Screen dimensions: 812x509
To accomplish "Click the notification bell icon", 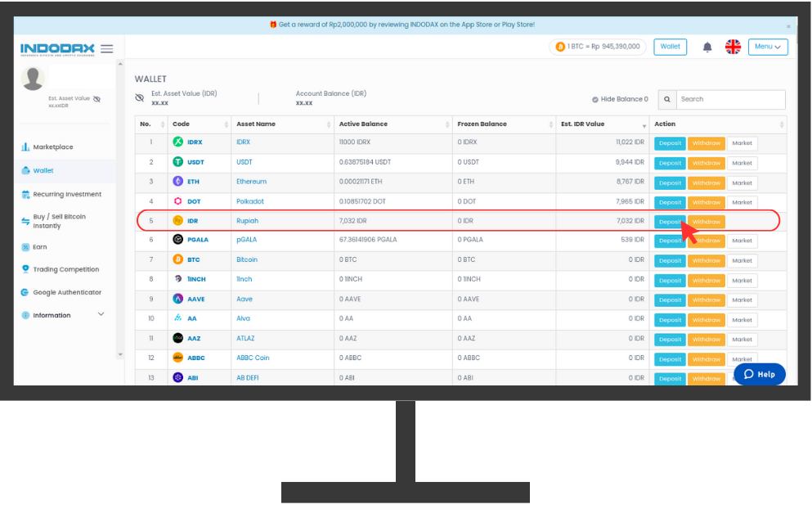I will tap(707, 47).
